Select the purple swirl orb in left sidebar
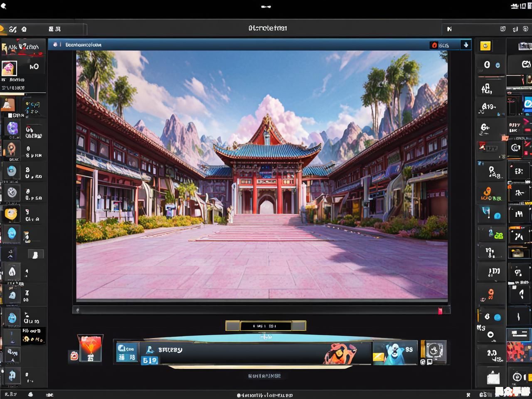532x399 pixels. (12, 128)
